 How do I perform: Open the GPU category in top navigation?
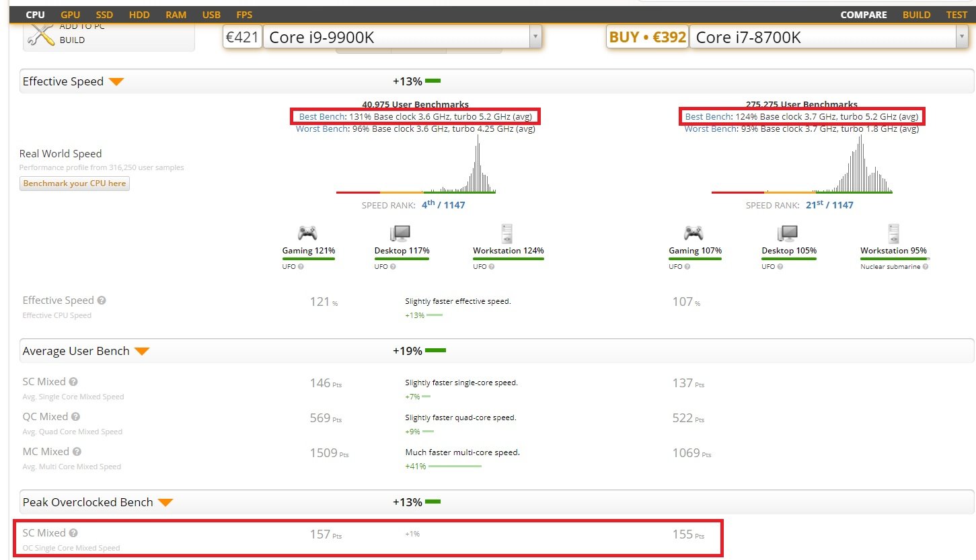(x=70, y=15)
